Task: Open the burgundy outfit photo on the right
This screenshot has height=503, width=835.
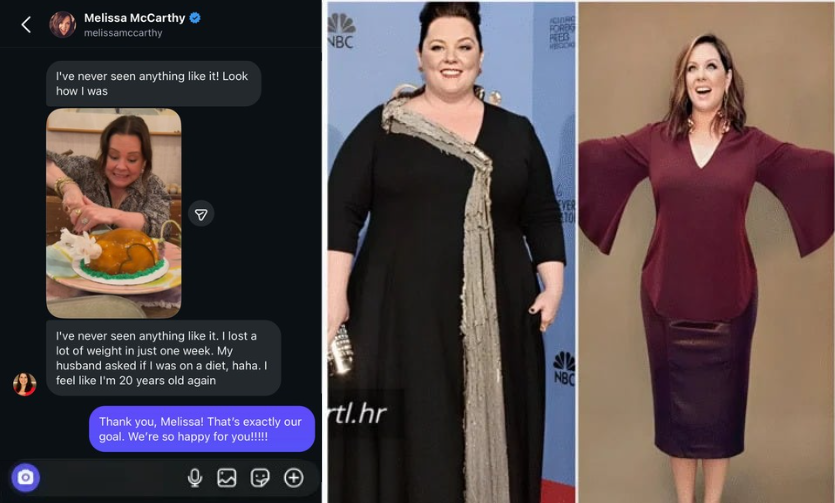Action: (x=706, y=252)
